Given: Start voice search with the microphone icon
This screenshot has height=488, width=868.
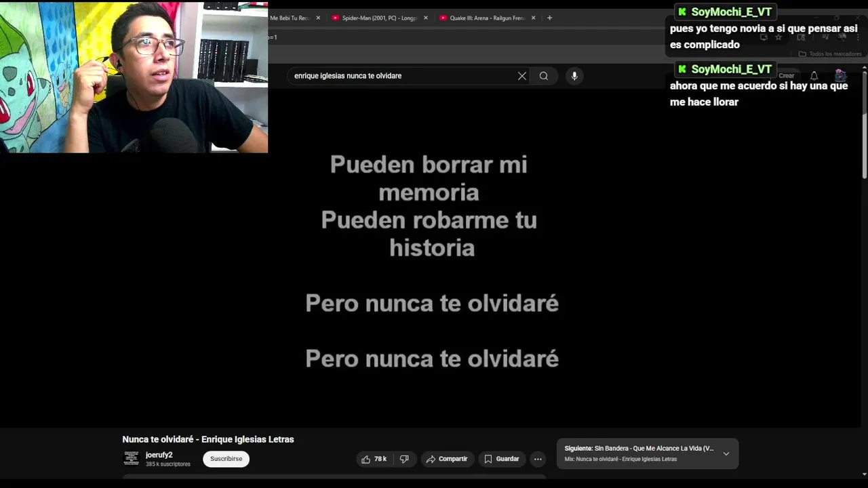Looking at the screenshot, I should tap(574, 76).
